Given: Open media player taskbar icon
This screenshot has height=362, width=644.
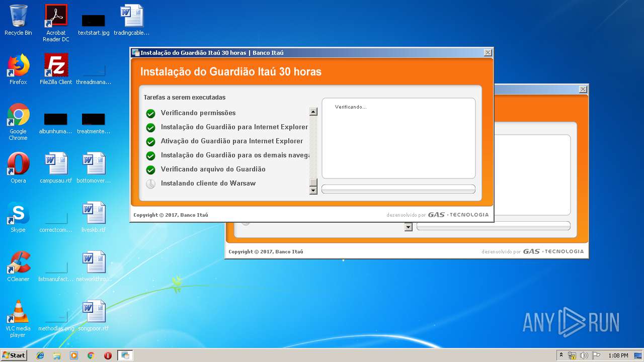Looking at the screenshot, I should coord(74,355).
